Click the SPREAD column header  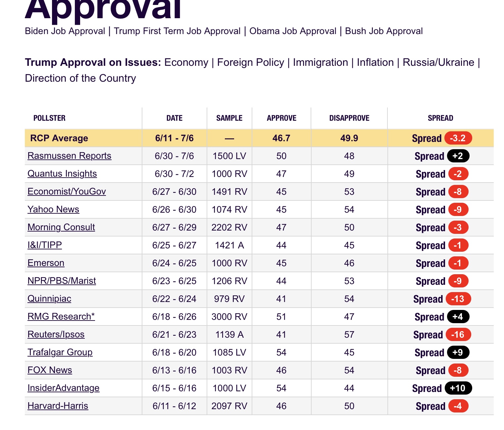click(x=440, y=118)
